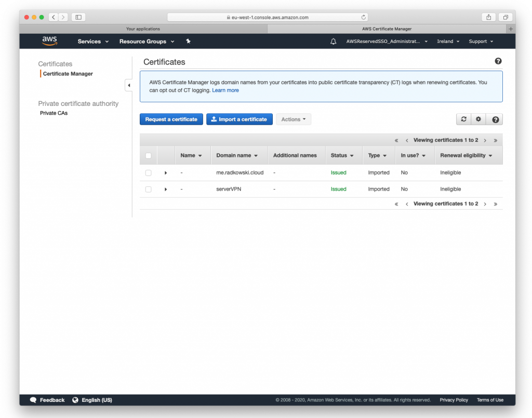Image resolution: width=532 pixels, height=418 pixels.
Task: Click Issued status of me.radkowski.cloud
Action: (x=339, y=172)
